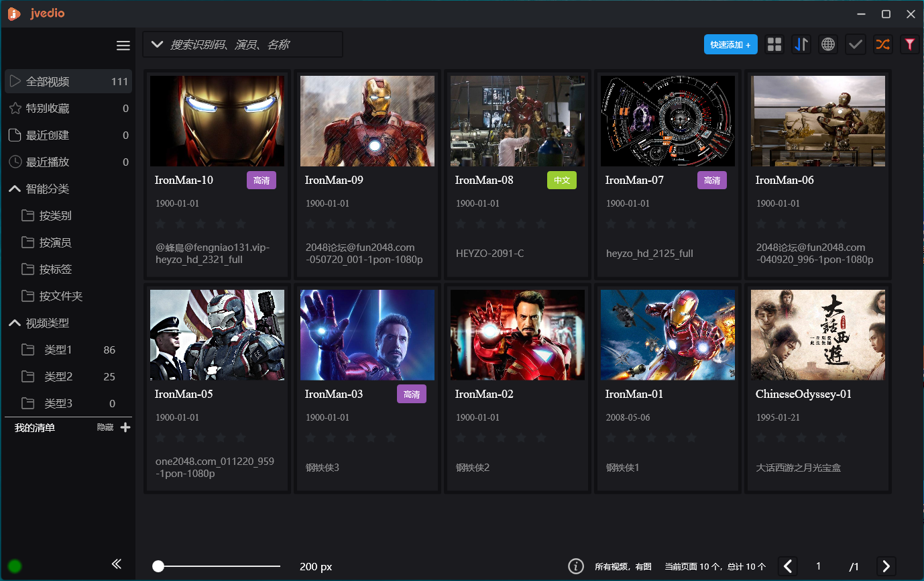This screenshot has width=924, height=581.
Task: Click the page number input box
Action: 819,566
